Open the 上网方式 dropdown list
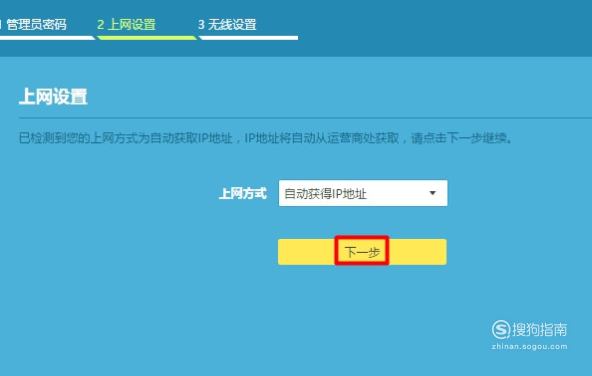 pos(363,193)
